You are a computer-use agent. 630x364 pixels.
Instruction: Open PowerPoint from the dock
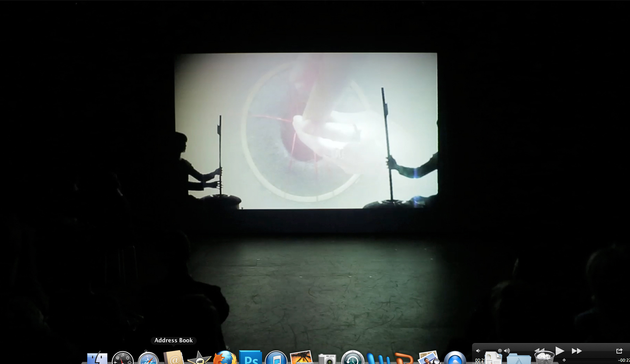[x=403, y=359]
